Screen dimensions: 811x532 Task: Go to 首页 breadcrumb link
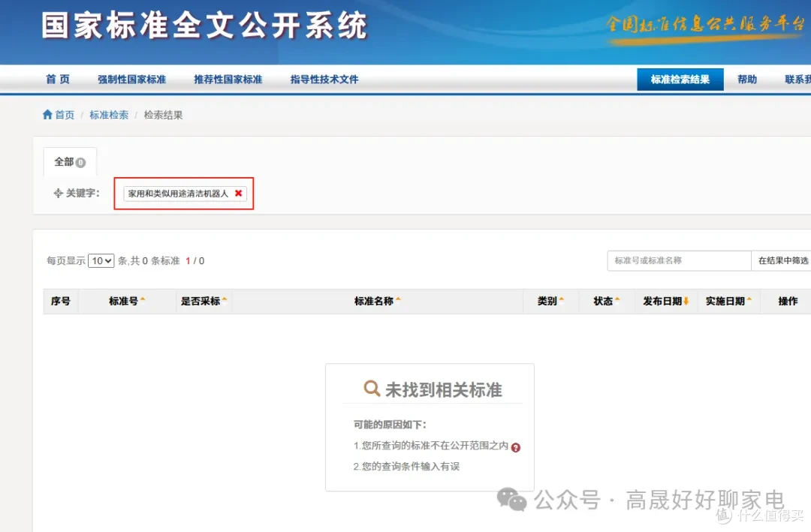pyautogui.click(x=65, y=115)
